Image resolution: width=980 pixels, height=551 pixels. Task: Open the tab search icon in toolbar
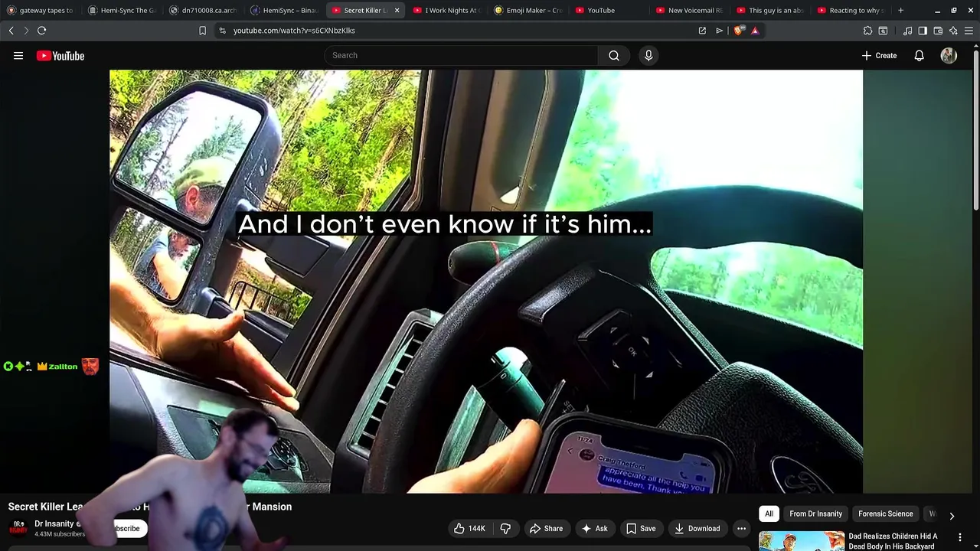click(x=883, y=31)
